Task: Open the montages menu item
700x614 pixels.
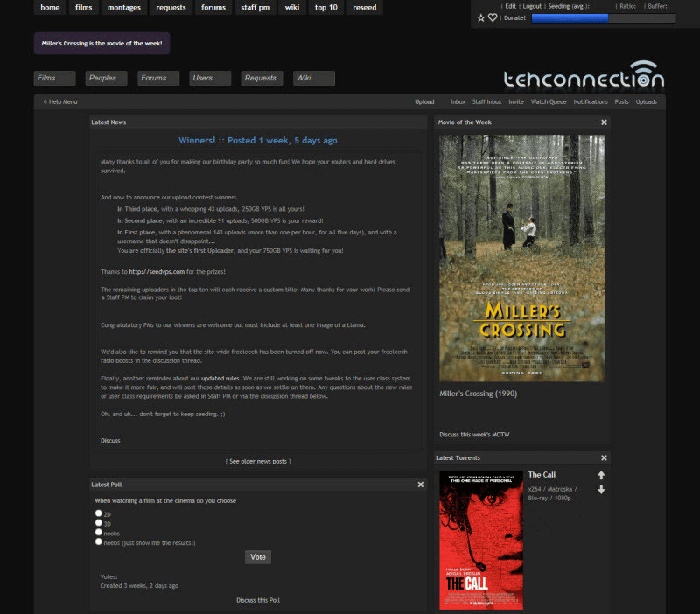Action: 124,8
